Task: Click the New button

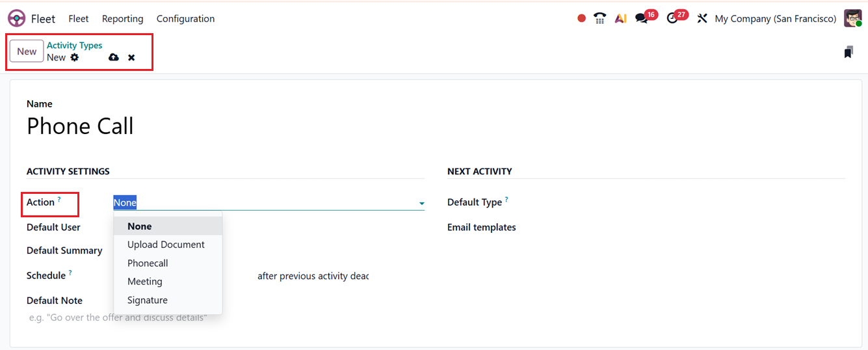Action: tap(27, 51)
